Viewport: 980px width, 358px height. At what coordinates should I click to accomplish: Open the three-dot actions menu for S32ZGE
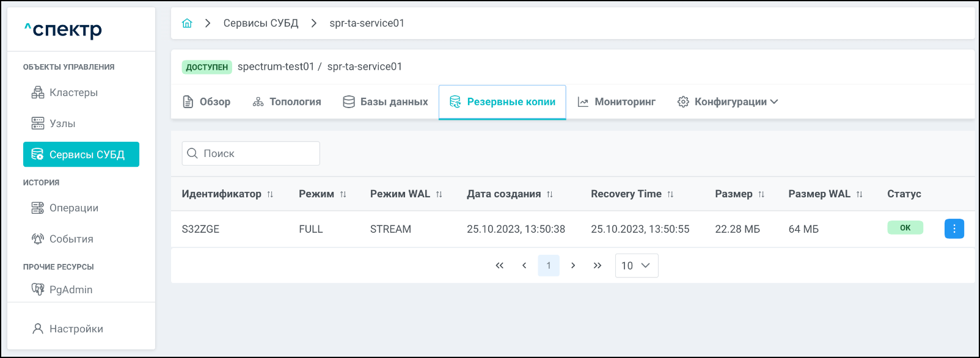pos(954,228)
